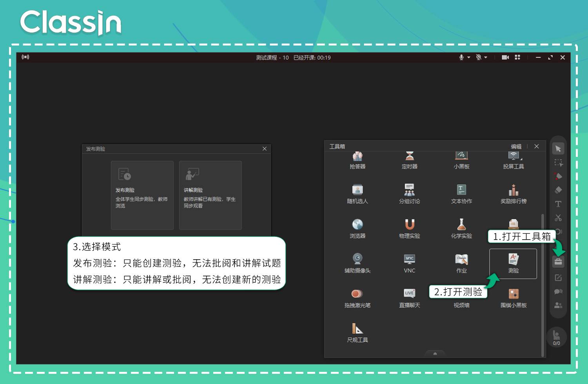This screenshot has width=588, height=384.
Task: Launch 文本协作 text collaboration
Action: click(461, 194)
